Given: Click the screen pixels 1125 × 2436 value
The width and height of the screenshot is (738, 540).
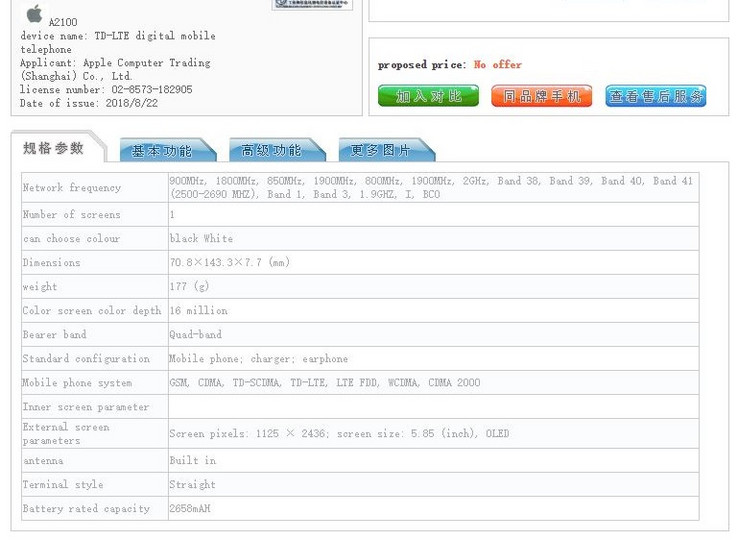Looking at the screenshot, I should pos(339,434).
